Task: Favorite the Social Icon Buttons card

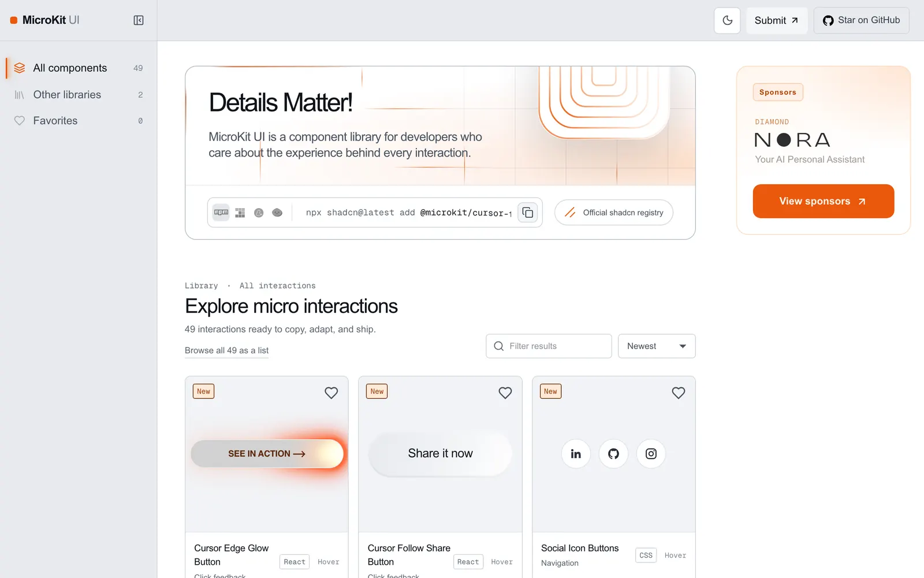Action: pyautogui.click(x=679, y=393)
